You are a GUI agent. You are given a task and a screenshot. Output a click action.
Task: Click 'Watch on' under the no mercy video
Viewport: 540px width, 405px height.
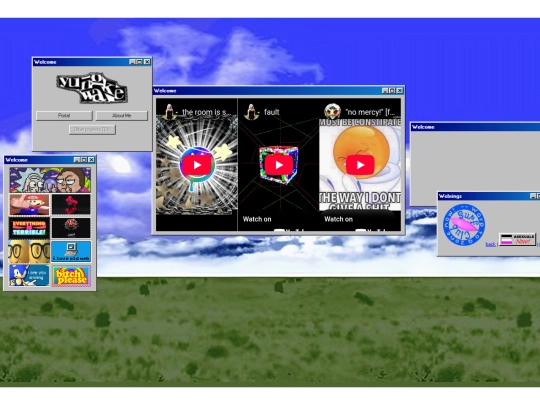[x=339, y=219]
